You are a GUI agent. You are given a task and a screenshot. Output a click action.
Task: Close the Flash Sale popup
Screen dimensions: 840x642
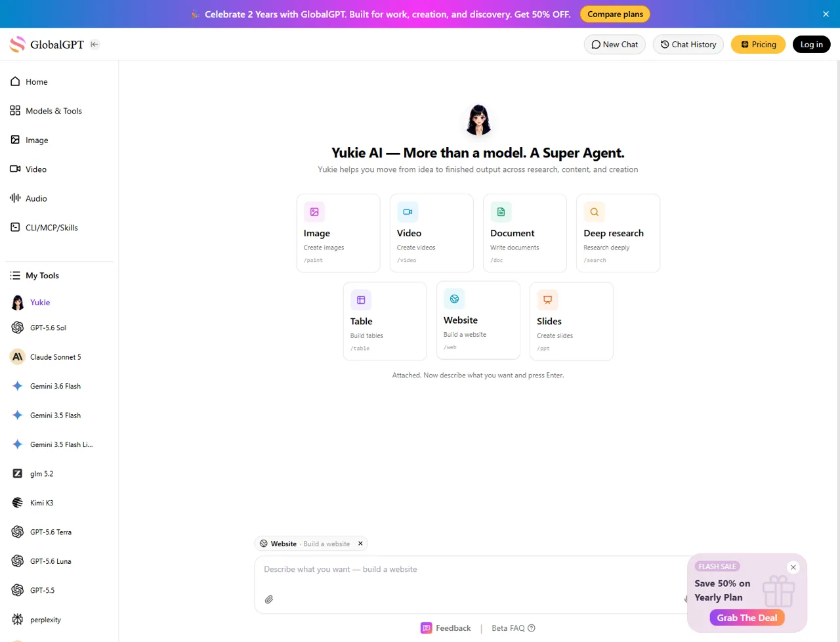coord(793,567)
